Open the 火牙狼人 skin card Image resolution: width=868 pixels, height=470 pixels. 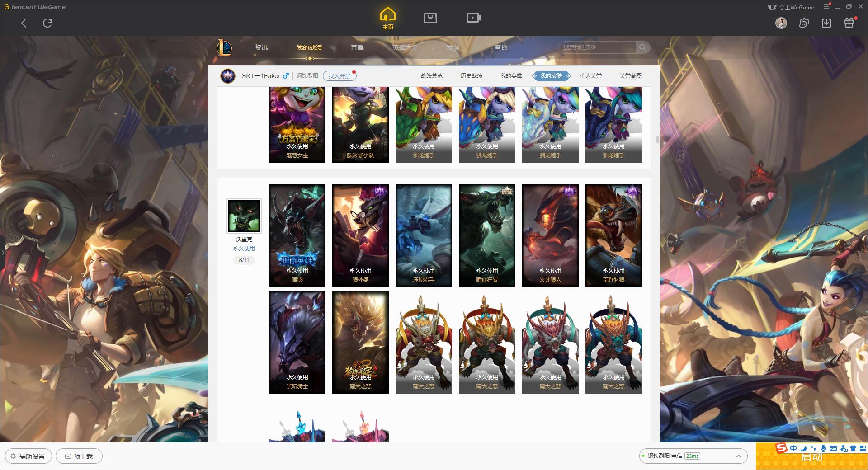click(550, 235)
